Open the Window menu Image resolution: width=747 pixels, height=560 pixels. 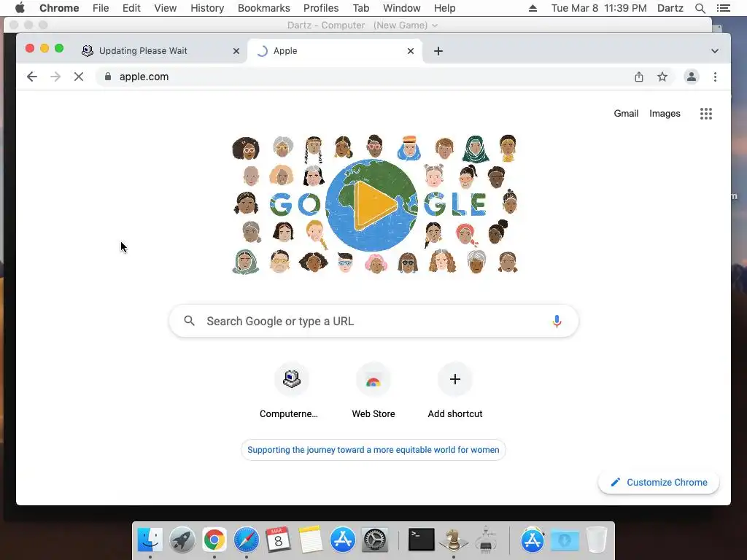(x=402, y=8)
